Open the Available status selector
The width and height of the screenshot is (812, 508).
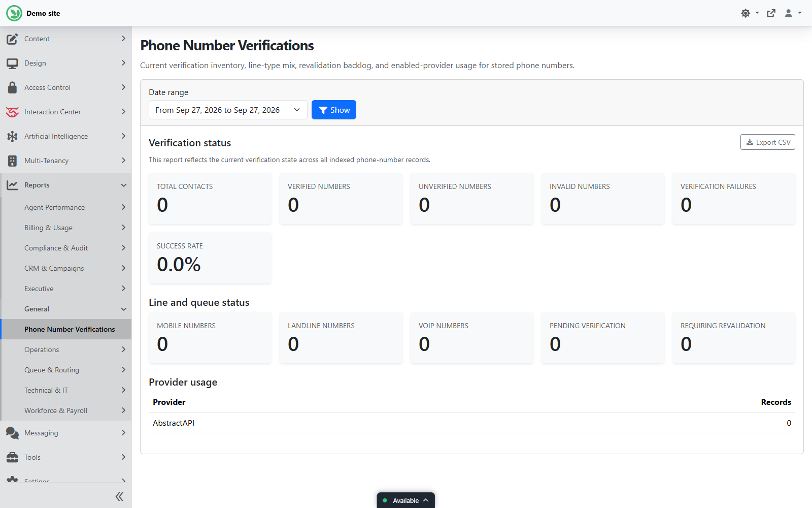click(x=406, y=500)
